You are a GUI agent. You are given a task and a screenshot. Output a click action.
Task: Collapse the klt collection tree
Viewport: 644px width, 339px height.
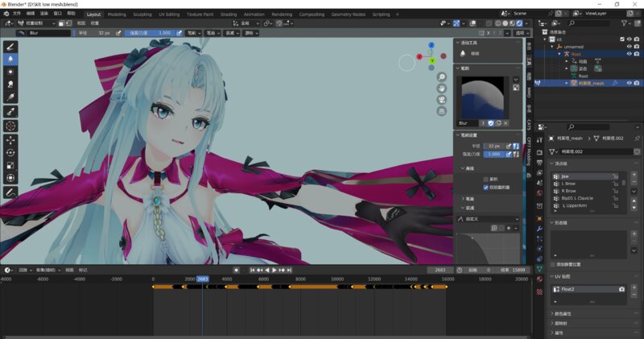coord(545,39)
